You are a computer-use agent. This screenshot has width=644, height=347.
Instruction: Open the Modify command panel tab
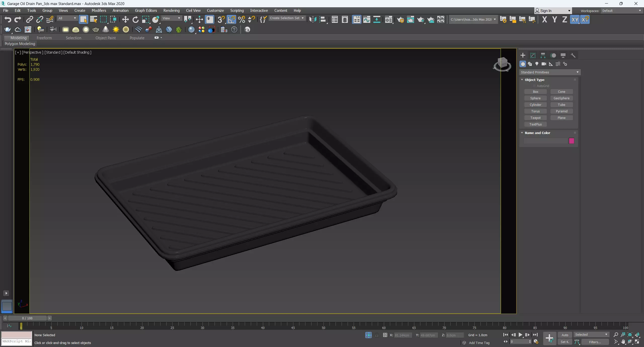(533, 56)
